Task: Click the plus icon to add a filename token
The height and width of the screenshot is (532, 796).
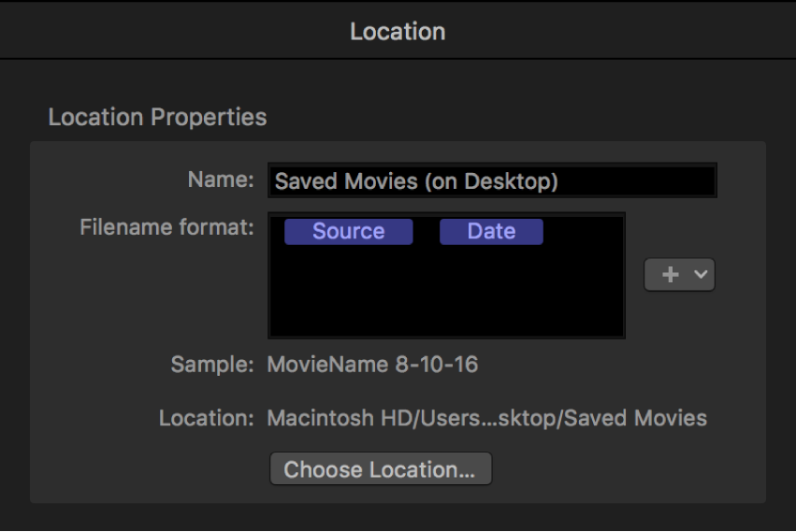Action: [670, 276]
